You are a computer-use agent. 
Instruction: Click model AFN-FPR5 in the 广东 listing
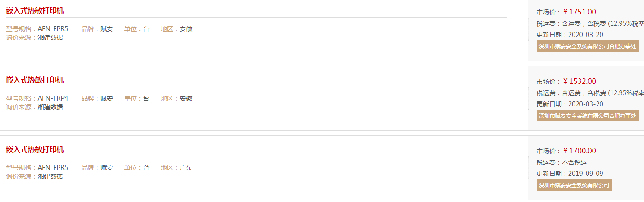[x=53, y=168]
